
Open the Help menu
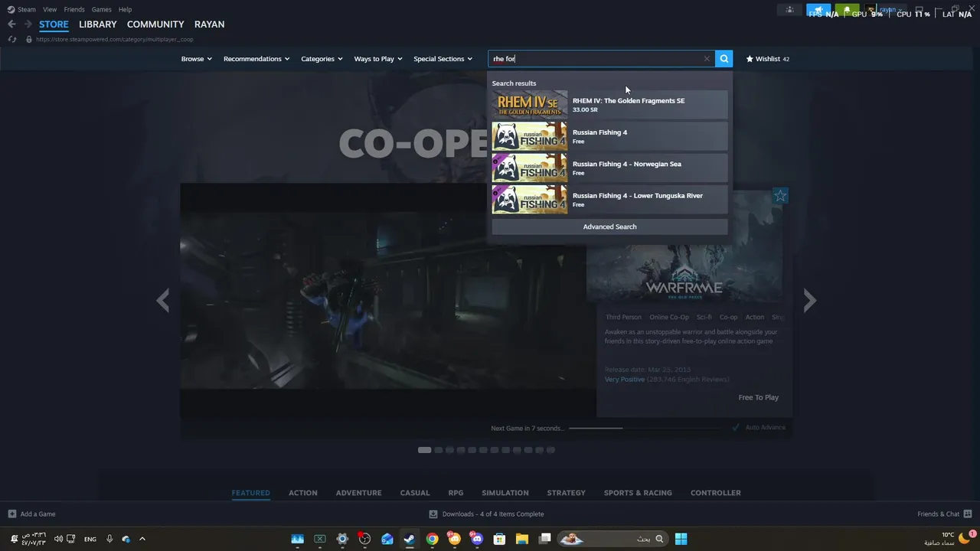(x=125, y=9)
